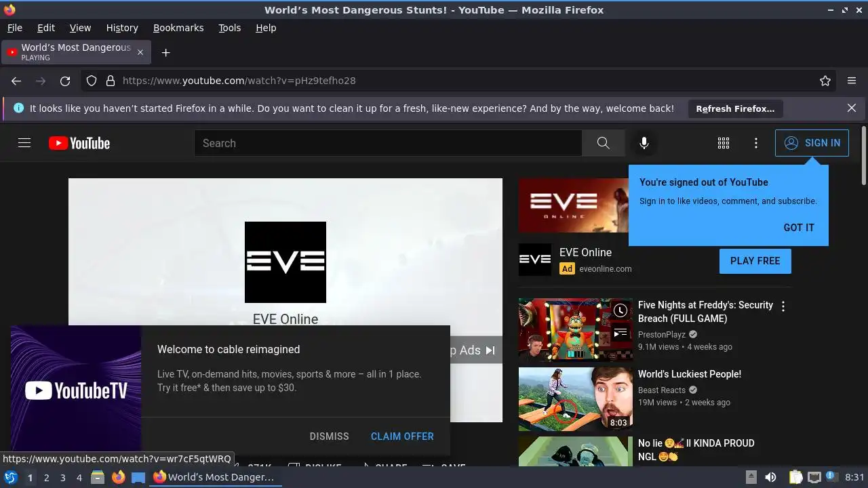The image size is (868, 488).
Task: Open the Help menu
Action: click(x=266, y=28)
